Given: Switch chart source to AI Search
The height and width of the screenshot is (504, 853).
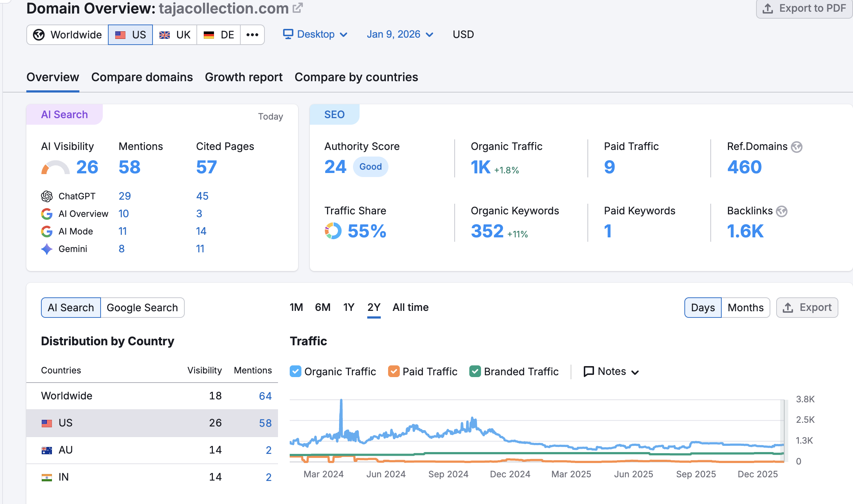Looking at the screenshot, I should click(71, 308).
